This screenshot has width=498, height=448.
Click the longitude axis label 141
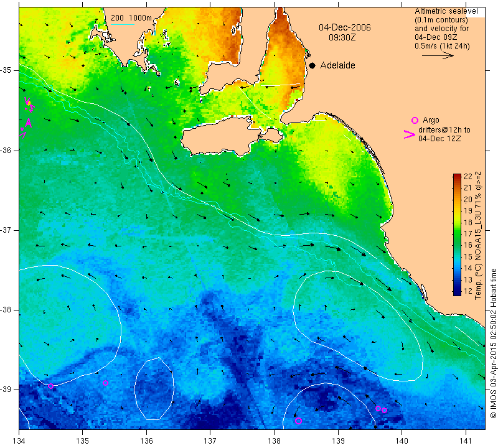[466, 441]
